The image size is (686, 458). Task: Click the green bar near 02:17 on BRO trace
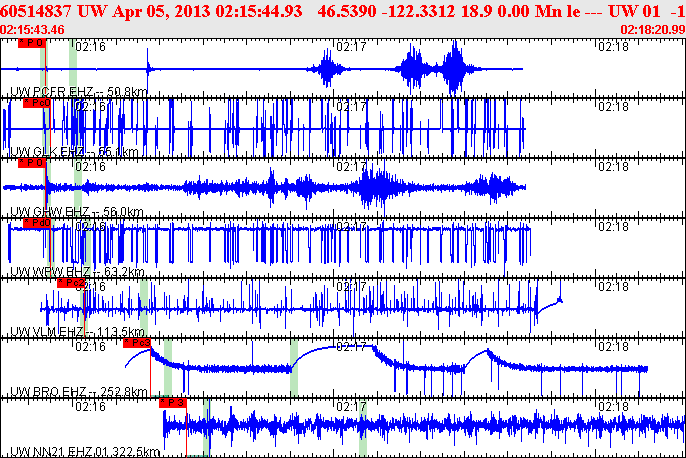[x=294, y=356]
